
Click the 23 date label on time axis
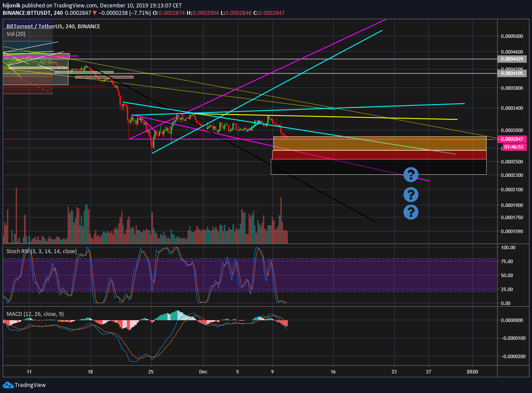pos(394,372)
